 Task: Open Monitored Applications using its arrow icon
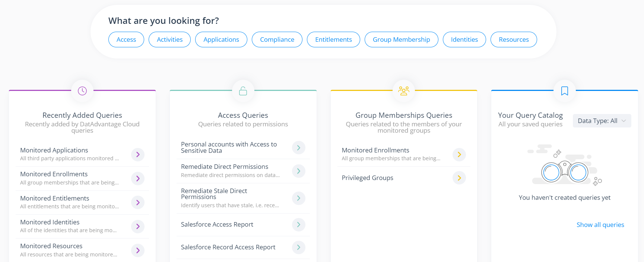(x=137, y=154)
